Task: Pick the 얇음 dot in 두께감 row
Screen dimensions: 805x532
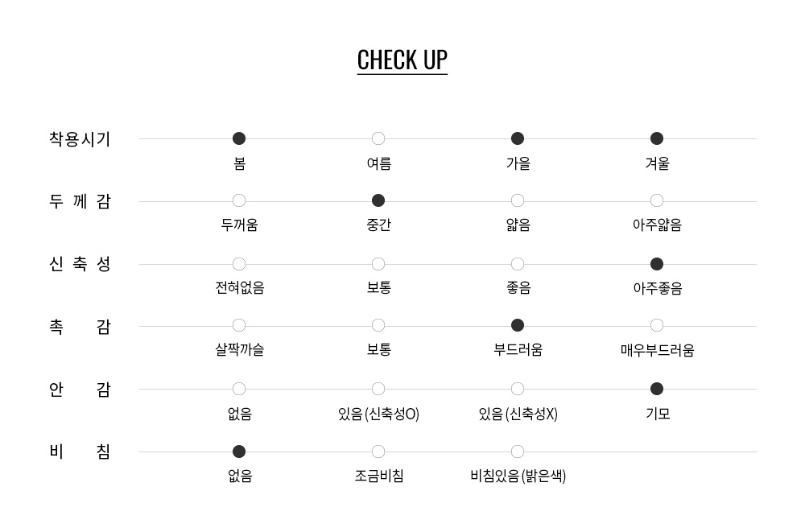Action: 518,200
